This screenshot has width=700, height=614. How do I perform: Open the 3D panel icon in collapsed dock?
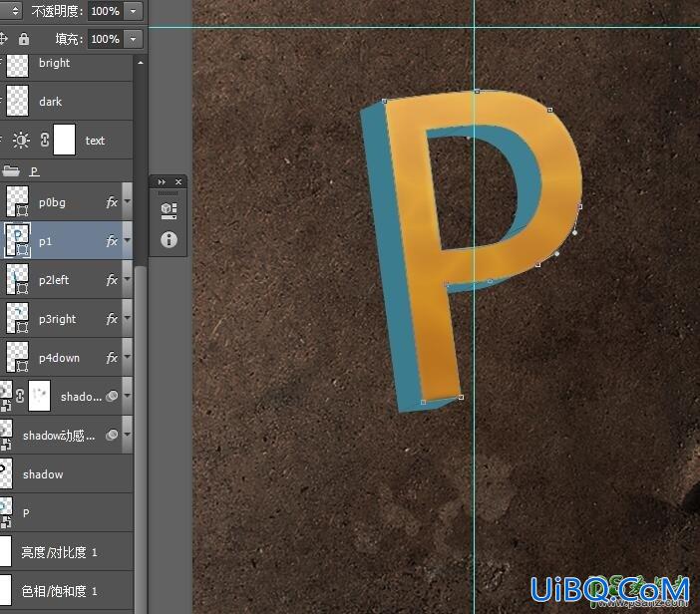pos(169,210)
